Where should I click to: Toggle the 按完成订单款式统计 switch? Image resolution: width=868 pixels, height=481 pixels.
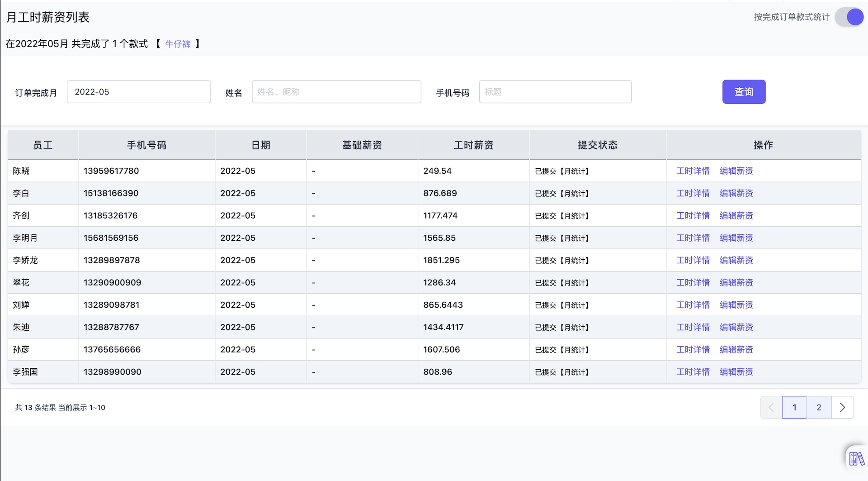850,17
